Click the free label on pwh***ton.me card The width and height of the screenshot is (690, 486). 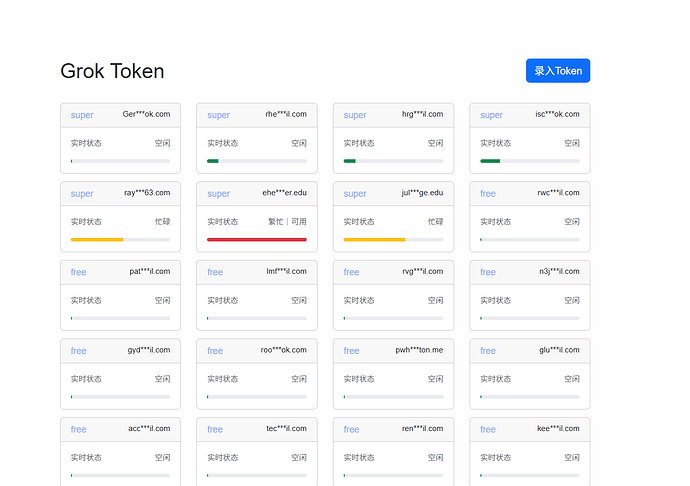[x=351, y=351]
